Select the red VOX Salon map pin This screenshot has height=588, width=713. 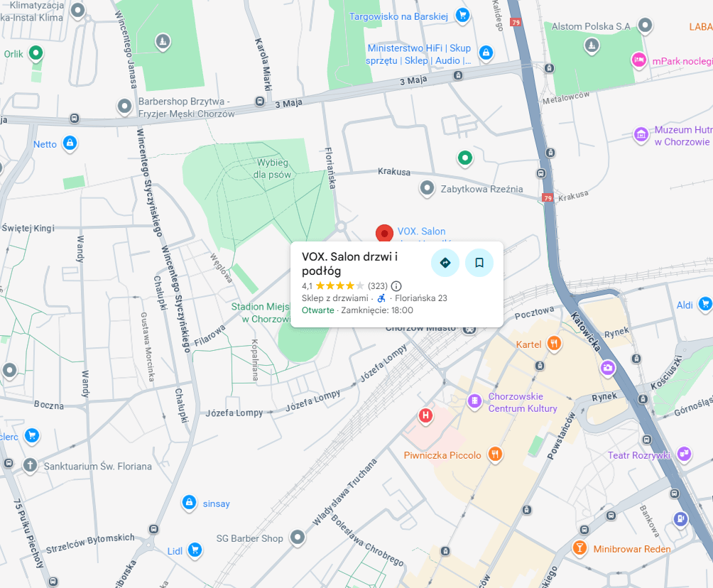click(x=384, y=234)
